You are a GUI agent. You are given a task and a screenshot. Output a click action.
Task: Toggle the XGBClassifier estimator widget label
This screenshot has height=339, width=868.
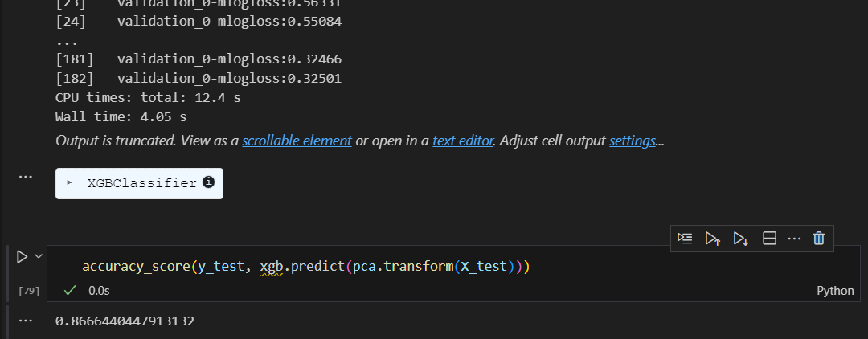click(141, 183)
